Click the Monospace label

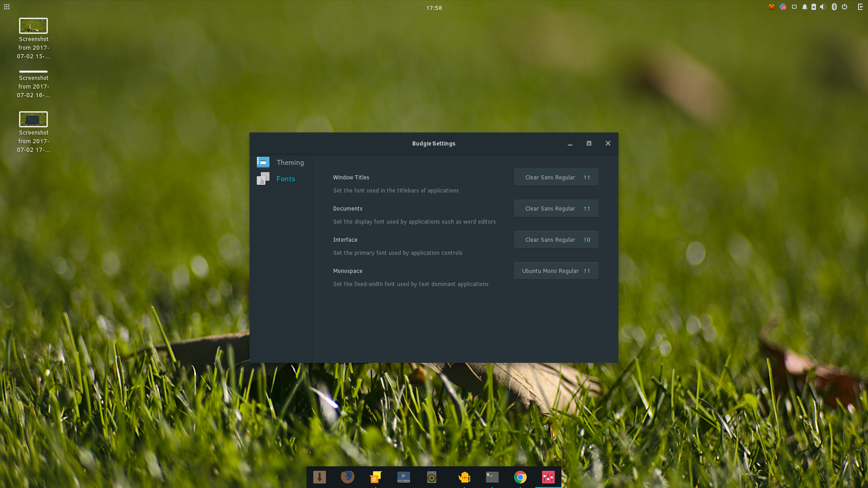pyautogui.click(x=348, y=271)
